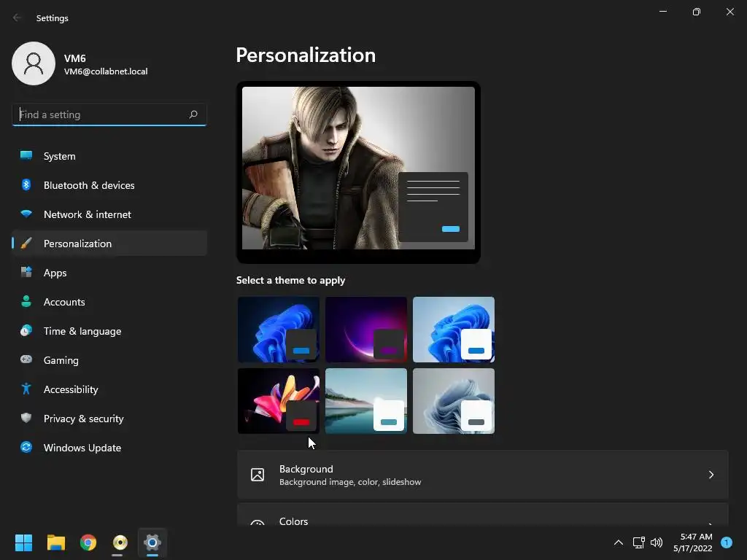Click the Bluetooth icon in sidebar
The image size is (747, 560).
[x=26, y=184]
